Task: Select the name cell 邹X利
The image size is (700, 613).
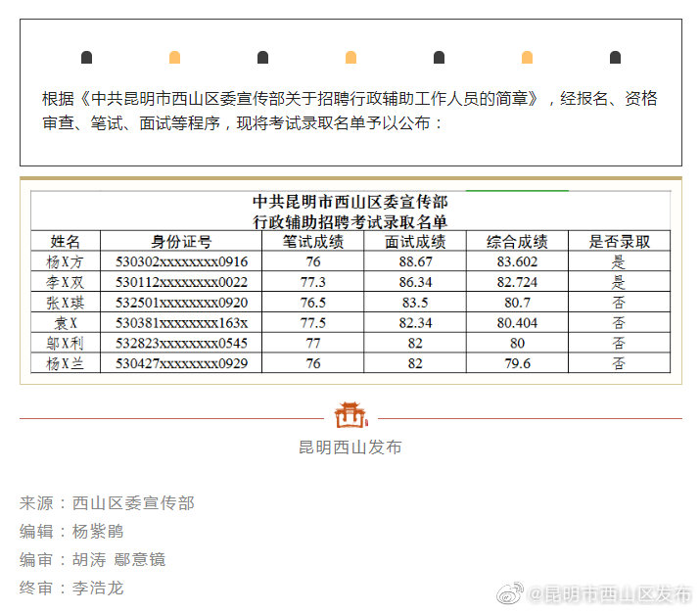Action: point(66,344)
